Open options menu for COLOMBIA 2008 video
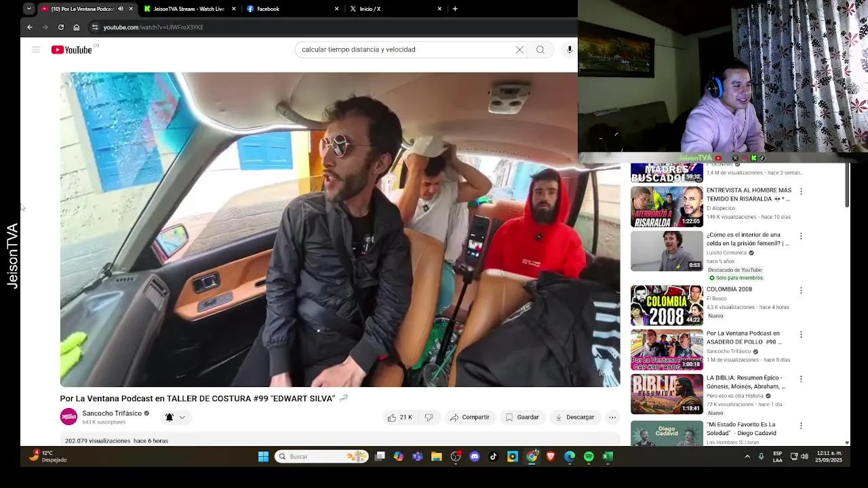The image size is (868, 488). coord(801,290)
